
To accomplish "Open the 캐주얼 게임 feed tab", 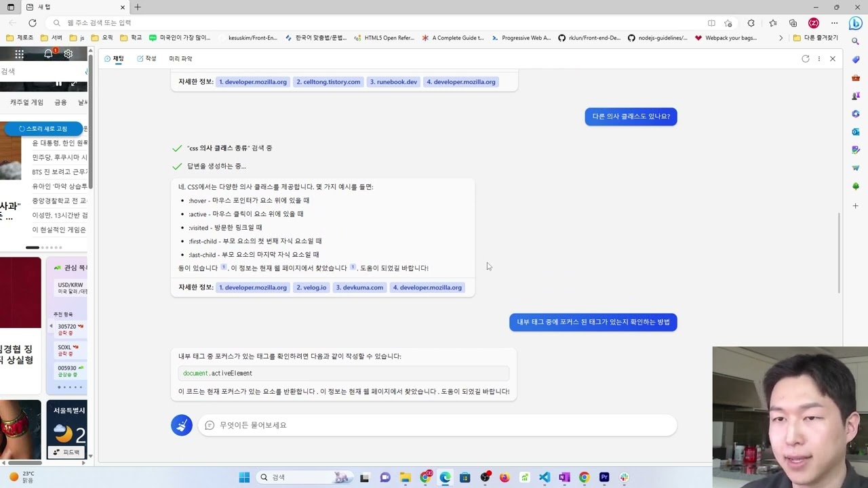I will coord(26,102).
